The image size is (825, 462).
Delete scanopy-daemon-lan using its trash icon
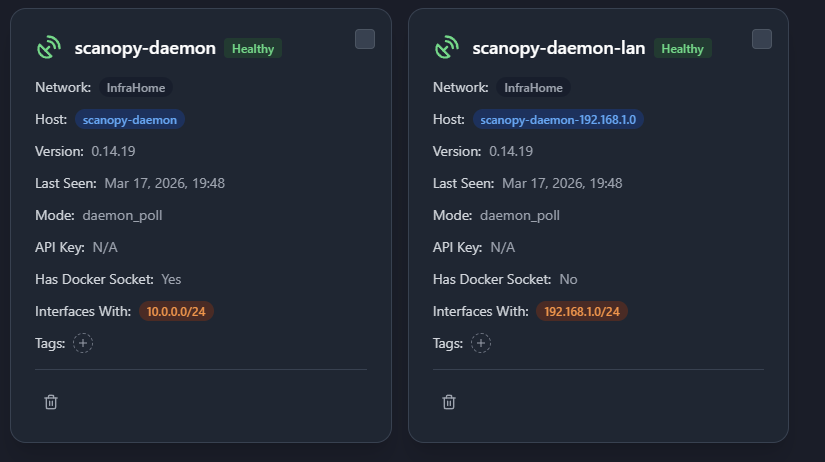tap(449, 401)
